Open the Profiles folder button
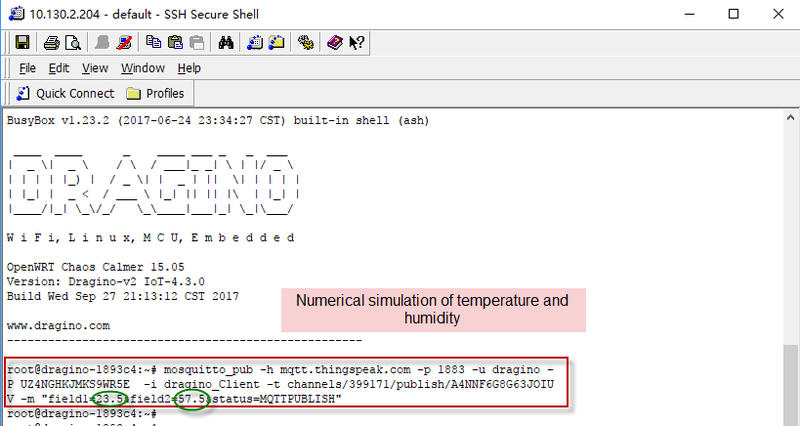 (155, 93)
